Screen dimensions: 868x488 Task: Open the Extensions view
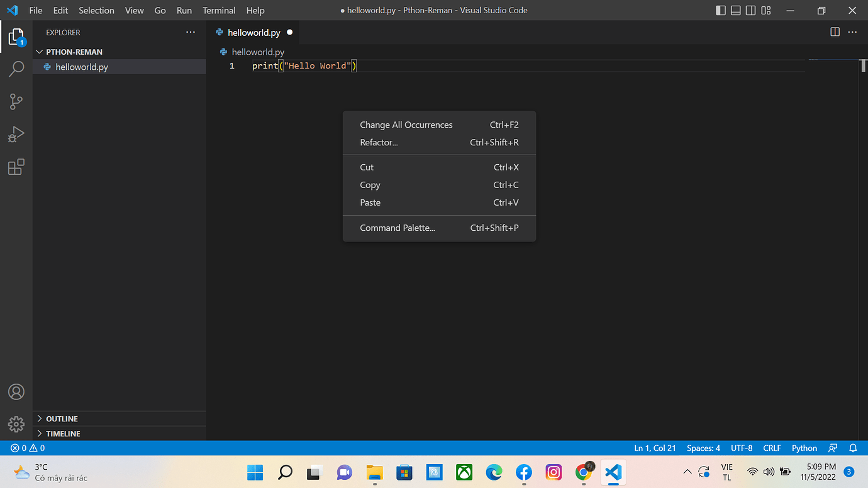pyautogui.click(x=16, y=167)
